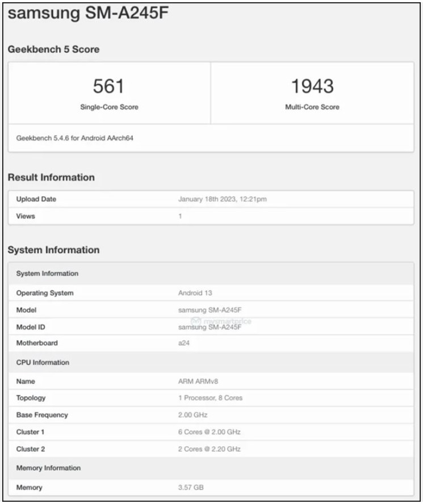This screenshot has width=423, height=504.
Task: Click the 'Single-Core Score' label
Action: pyautogui.click(x=109, y=107)
